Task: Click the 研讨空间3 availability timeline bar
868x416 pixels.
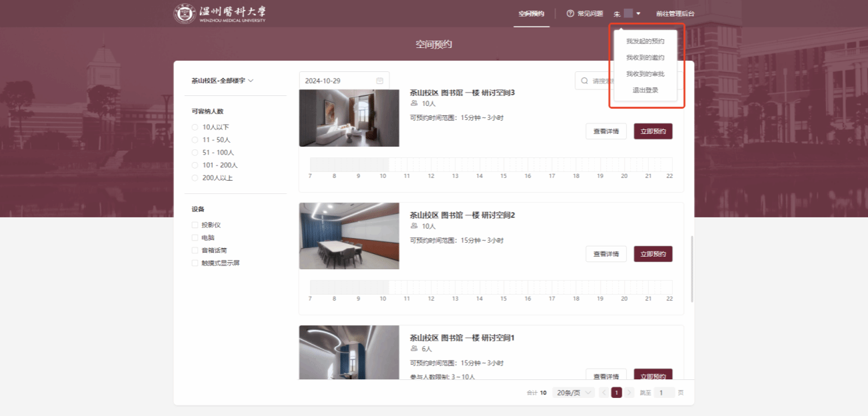Action: [x=491, y=165]
